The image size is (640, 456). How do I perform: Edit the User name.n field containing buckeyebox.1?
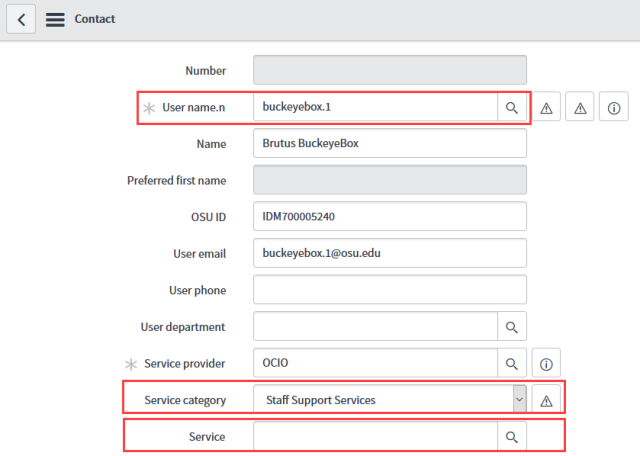click(x=375, y=107)
